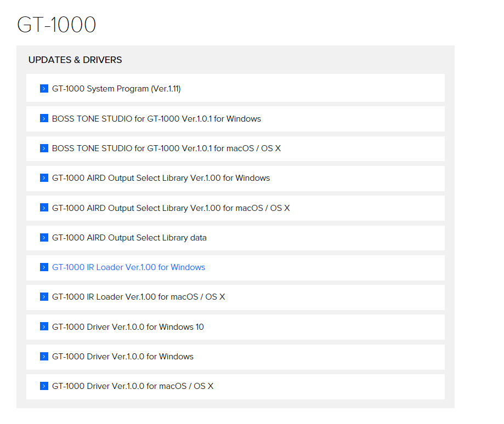Click arrow icon beside Driver Ver.1.0.0 for macOS
504x424 pixels.
44,386
